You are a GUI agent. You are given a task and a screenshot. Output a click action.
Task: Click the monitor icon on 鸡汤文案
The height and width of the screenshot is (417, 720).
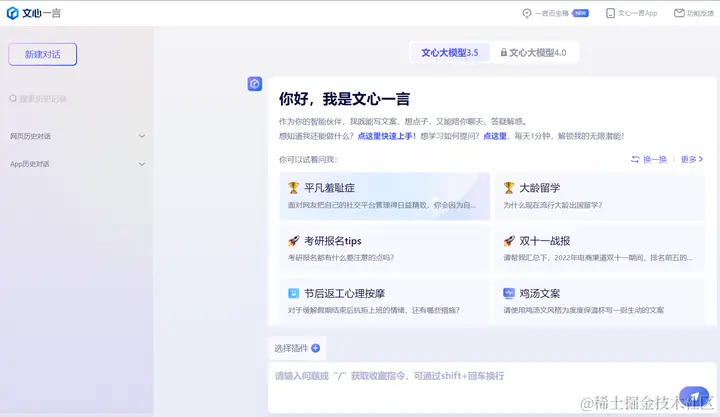pos(509,293)
